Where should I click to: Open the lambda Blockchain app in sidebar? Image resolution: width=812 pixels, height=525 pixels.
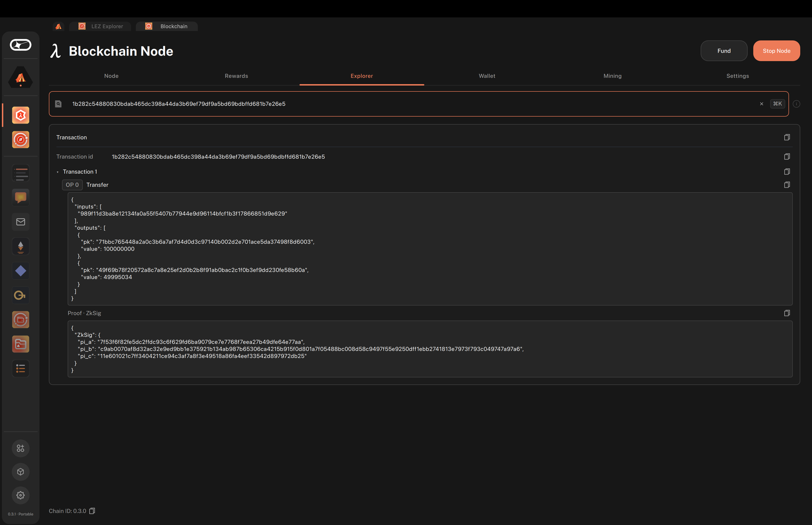pos(21,115)
